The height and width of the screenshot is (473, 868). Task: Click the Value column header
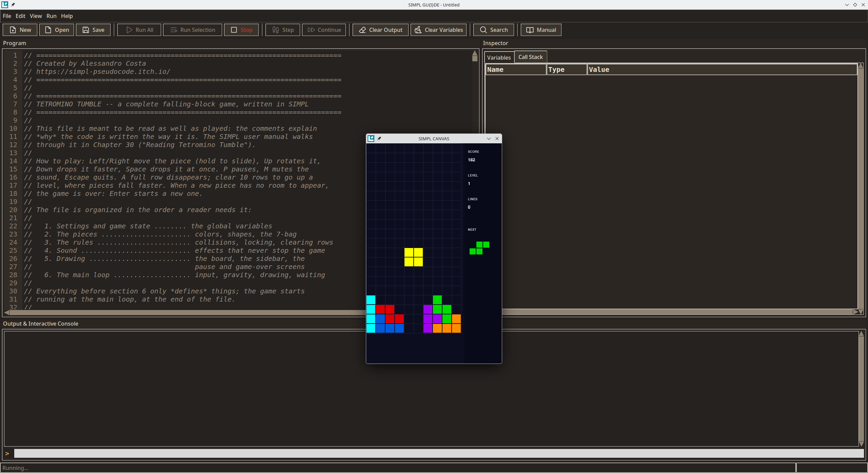(x=722, y=69)
